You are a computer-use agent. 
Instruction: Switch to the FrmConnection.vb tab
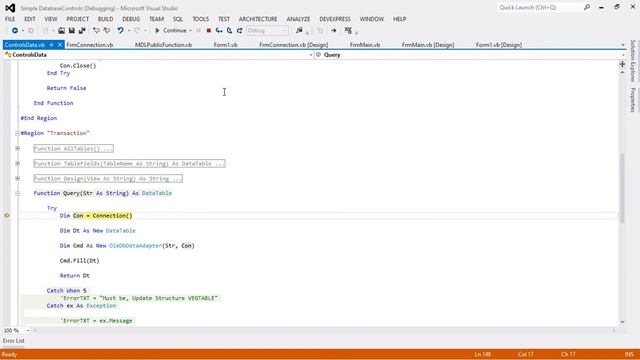point(90,45)
